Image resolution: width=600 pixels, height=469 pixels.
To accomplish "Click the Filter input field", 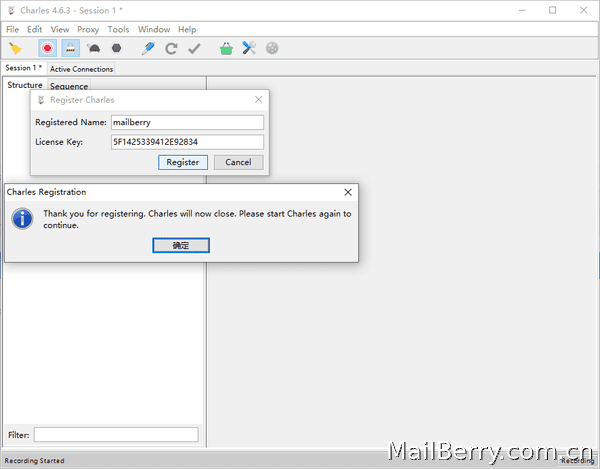I will pos(116,435).
